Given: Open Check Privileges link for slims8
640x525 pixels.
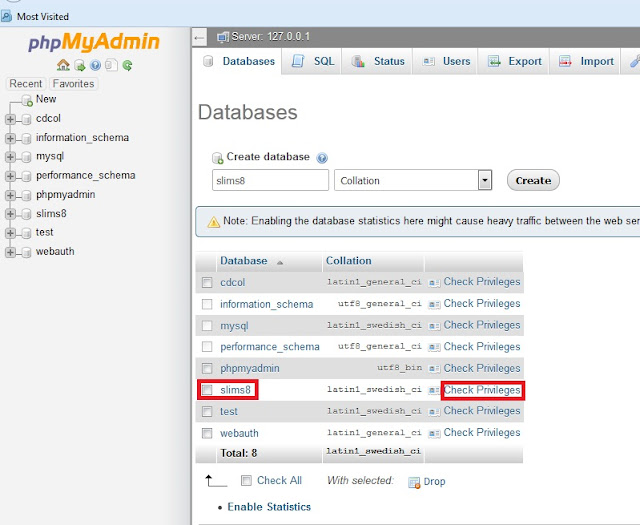Looking at the screenshot, I should tap(482, 390).
